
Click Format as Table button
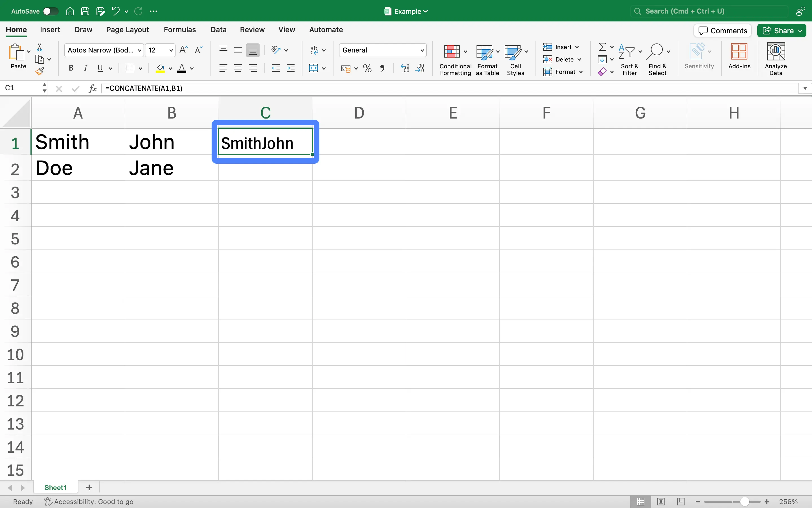(487, 60)
